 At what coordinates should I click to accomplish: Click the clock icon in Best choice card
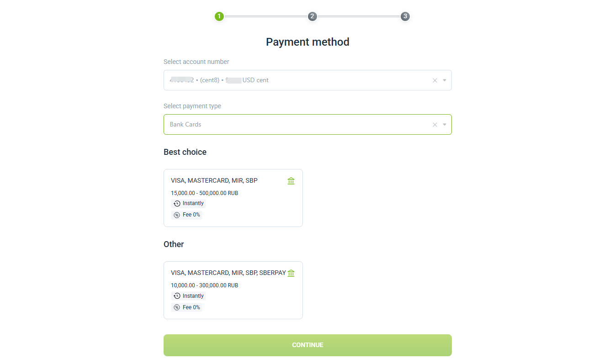(x=177, y=204)
